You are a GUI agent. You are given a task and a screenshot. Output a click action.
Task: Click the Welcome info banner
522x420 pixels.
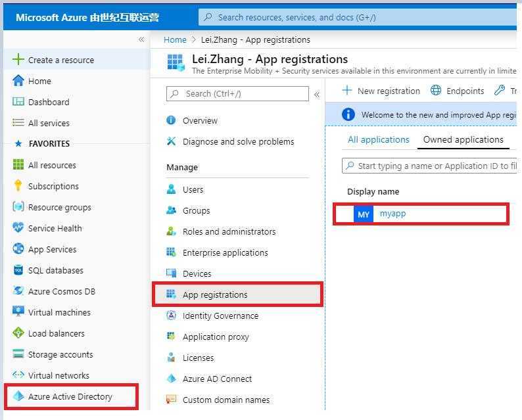coord(421,114)
